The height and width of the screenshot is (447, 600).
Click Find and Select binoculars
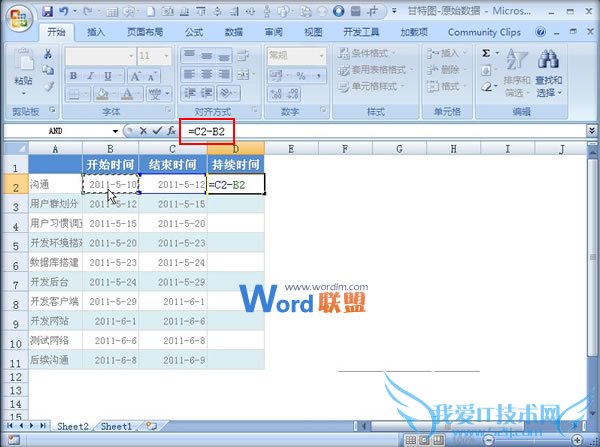coord(548,73)
